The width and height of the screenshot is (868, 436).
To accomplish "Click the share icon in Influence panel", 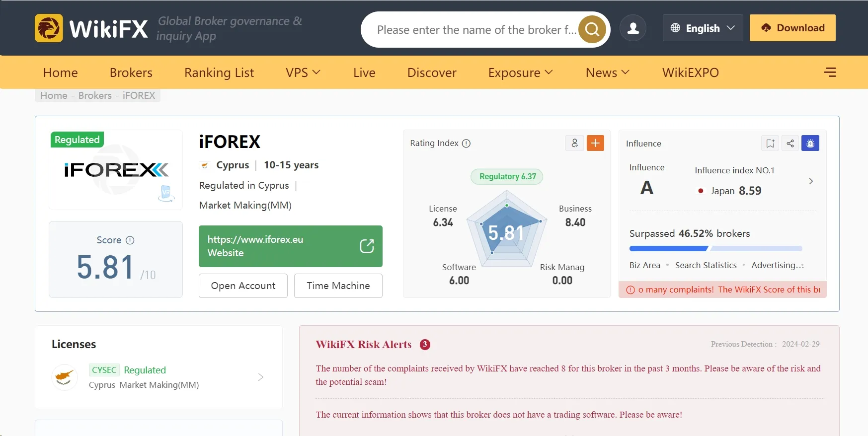I will (x=790, y=143).
